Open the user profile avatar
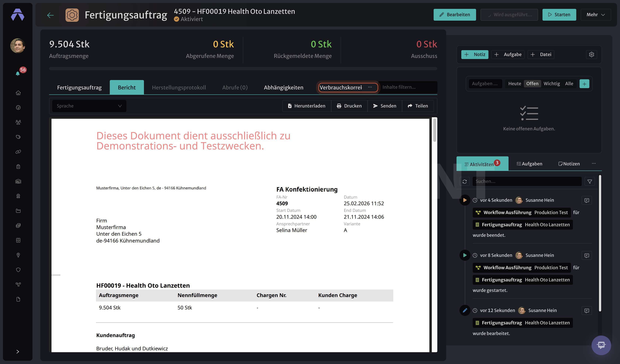 tap(18, 46)
